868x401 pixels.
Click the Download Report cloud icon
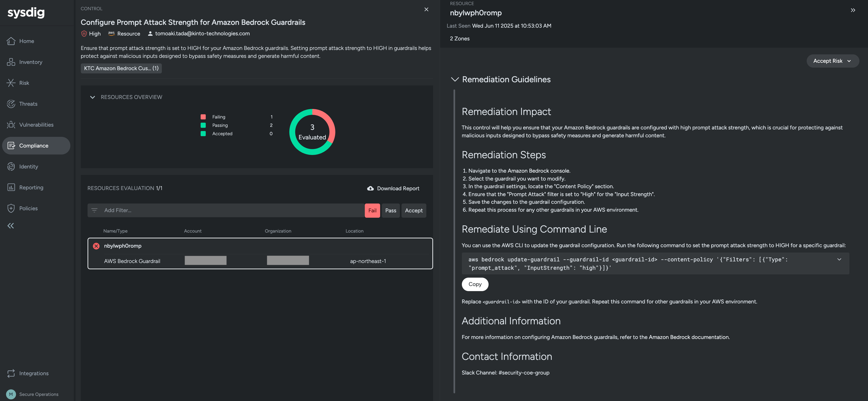click(370, 188)
